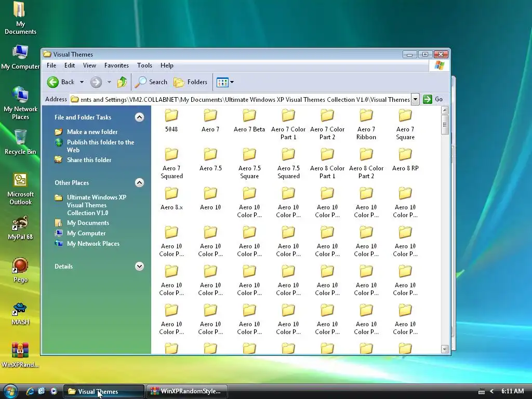The width and height of the screenshot is (532, 399).
Task: Select the Aero 7.5 Square folder
Action: point(249,164)
